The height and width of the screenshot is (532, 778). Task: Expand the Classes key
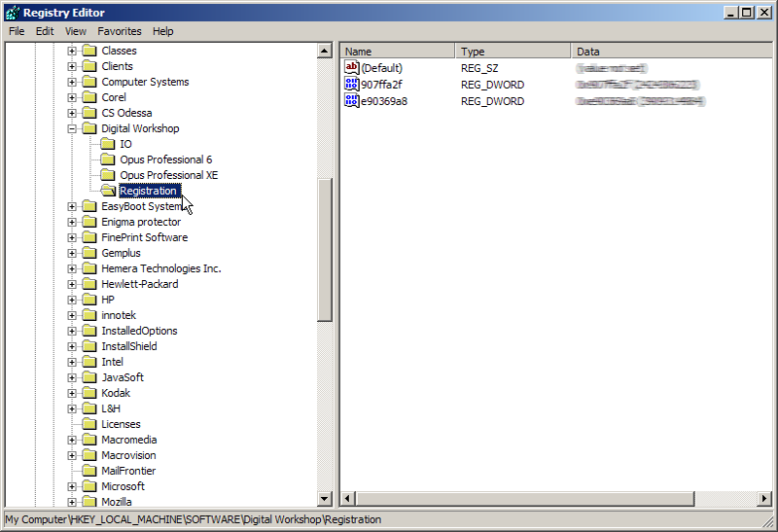click(x=72, y=51)
